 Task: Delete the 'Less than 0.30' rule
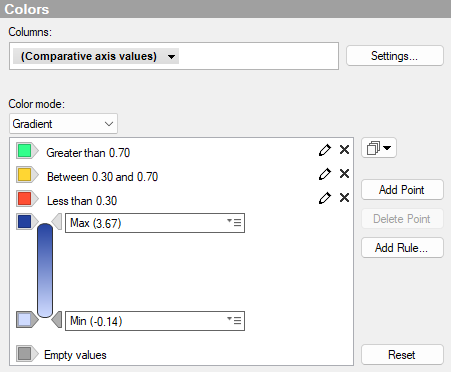(344, 198)
